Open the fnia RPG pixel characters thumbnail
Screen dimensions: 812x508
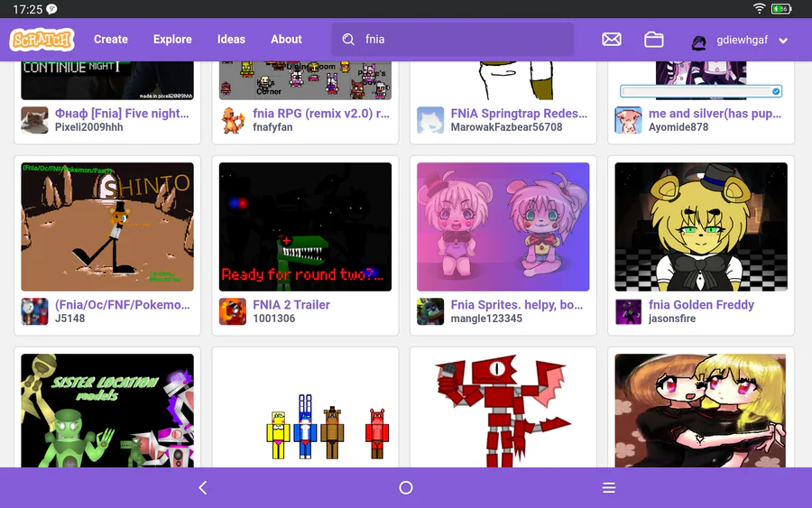[x=305, y=80]
